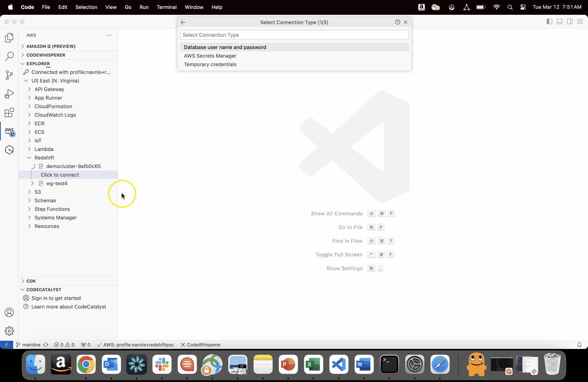Open the File menu

pos(46,7)
